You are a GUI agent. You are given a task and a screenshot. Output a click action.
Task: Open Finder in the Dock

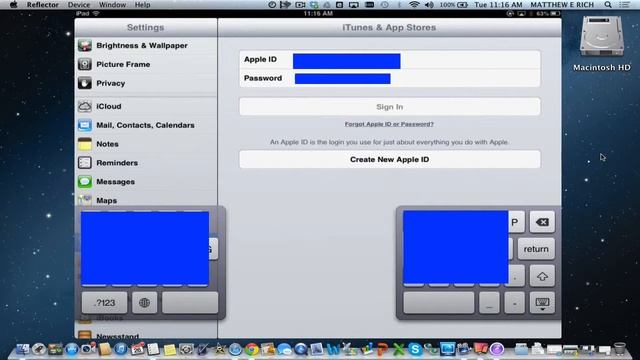(22, 349)
